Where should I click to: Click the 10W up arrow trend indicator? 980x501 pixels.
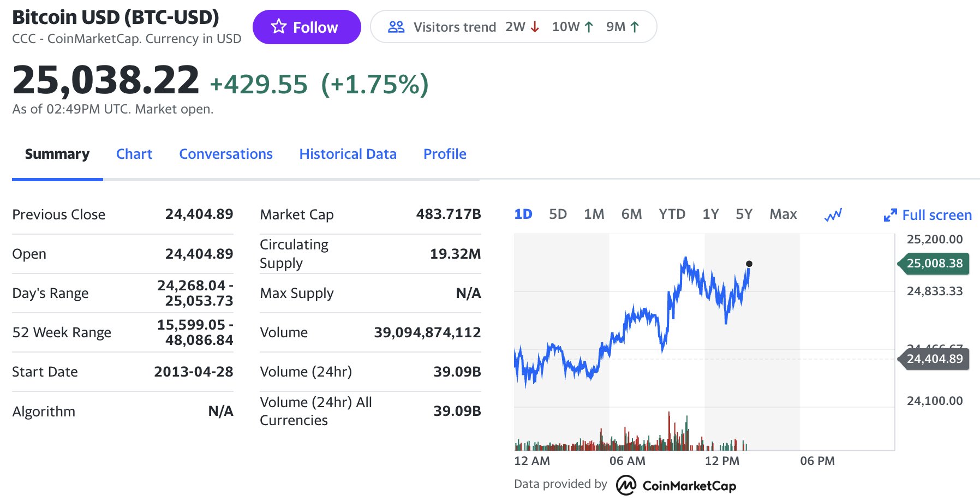point(589,27)
